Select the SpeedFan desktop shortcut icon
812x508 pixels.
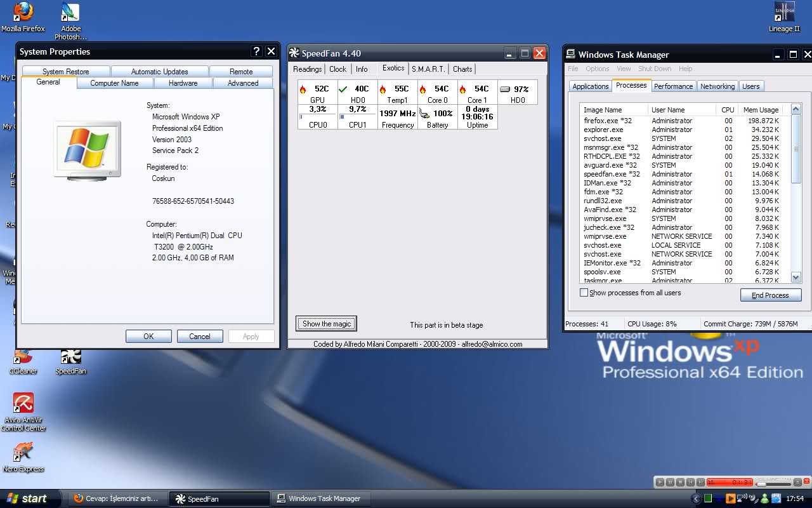(x=70, y=361)
